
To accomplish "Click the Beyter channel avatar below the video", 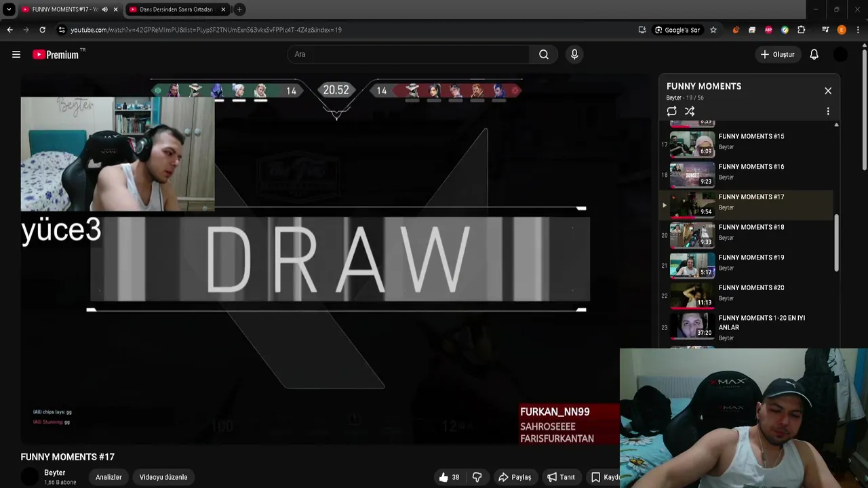I will click(30, 477).
